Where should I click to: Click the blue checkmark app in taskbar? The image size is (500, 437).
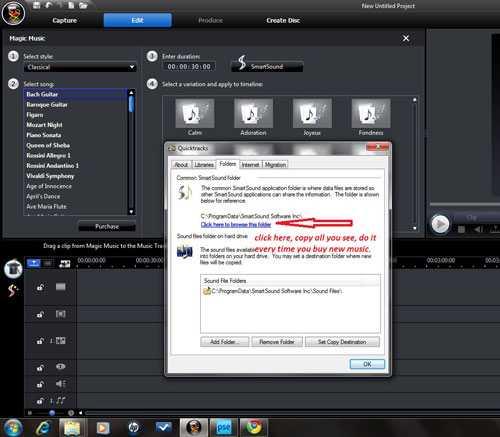coord(164,427)
